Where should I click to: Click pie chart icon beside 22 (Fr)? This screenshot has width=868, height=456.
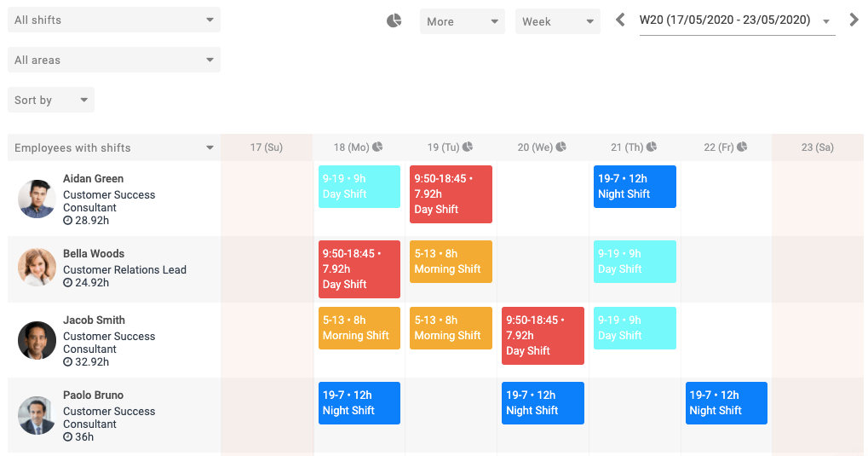(742, 147)
